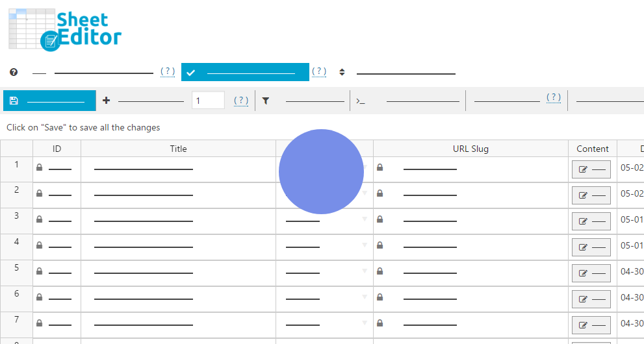Click the URL Slug lock icon in row 3

(380, 219)
